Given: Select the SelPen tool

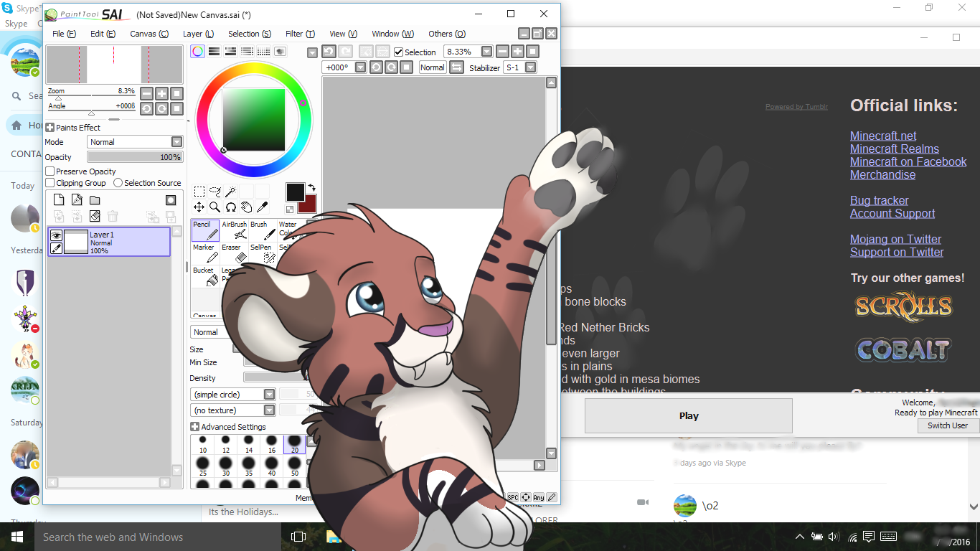Looking at the screenshot, I should tap(263, 253).
